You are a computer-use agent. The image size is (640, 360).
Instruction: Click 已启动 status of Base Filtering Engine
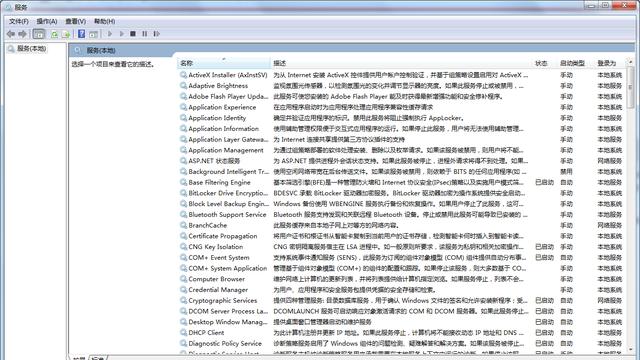coord(544,182)
